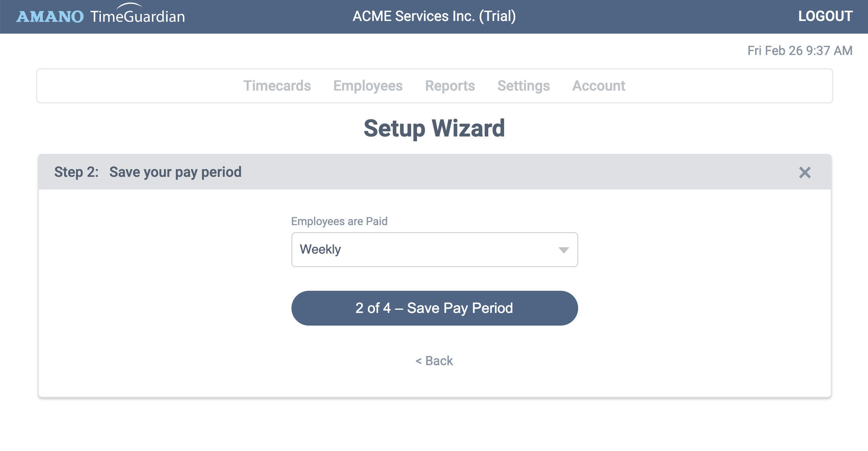Click the Employees are Paid field label

click(339, 221)
